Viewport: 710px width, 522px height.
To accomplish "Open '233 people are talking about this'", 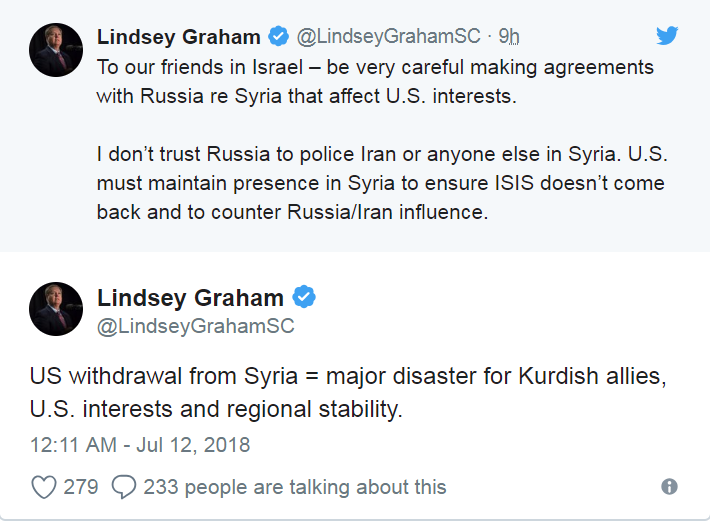I will (x=295, y=487).
